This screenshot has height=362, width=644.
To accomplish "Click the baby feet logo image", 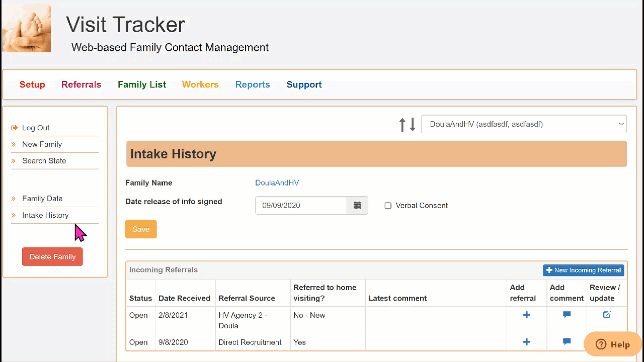I will coord(26,28).
